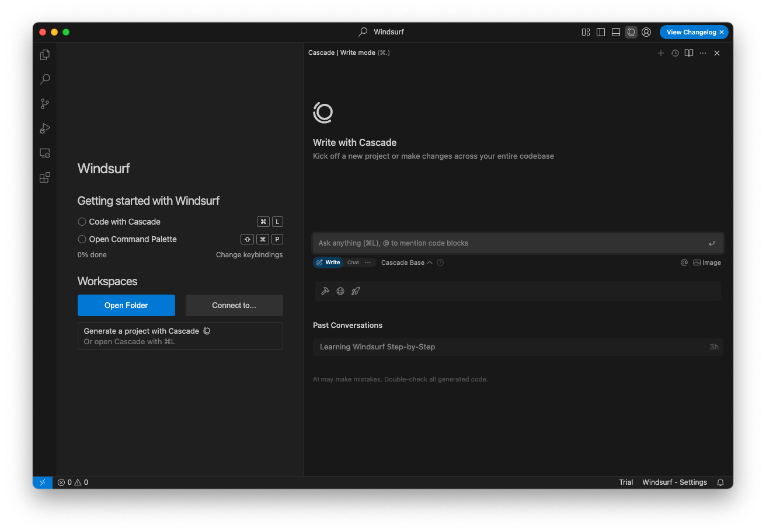The height and width of the screenshot is (532, 766).
Task: Open Cascade panel more actions menu
Action: coord(703,53)
